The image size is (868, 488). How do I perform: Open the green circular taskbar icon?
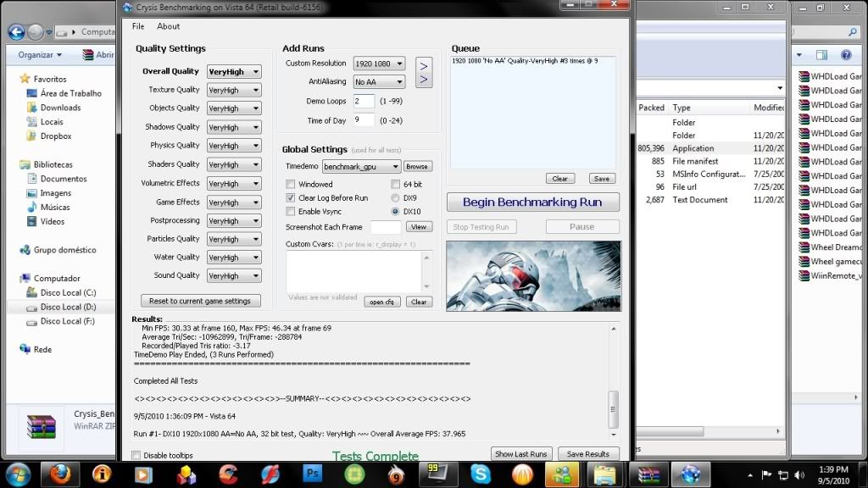(x=354, y=474)
